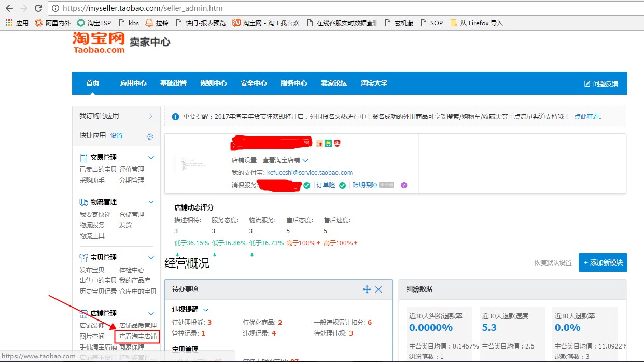Open the 服务中心 navigation tab
This screenshot has height=362, width=644.
(294, 83)
